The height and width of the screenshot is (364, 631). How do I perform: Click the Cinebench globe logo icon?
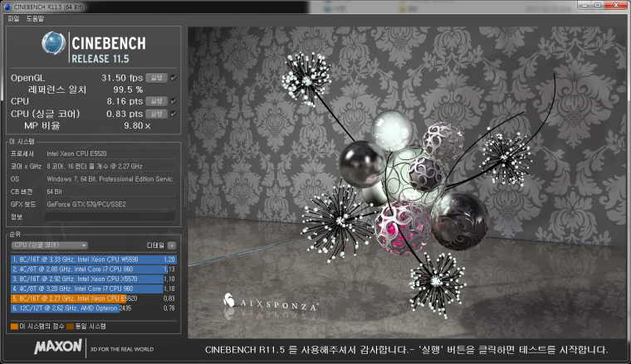click(x=54, y=43)
